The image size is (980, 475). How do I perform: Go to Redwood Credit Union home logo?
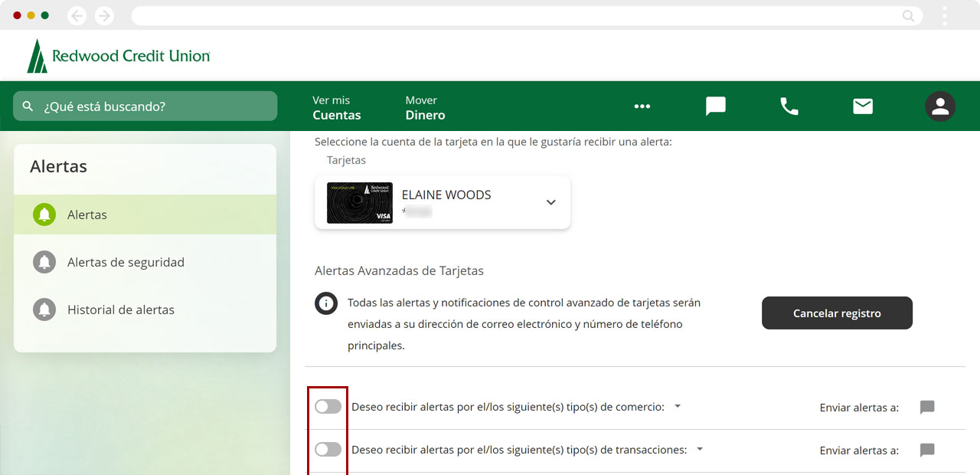pyautogui.click(x=119, y=56)
